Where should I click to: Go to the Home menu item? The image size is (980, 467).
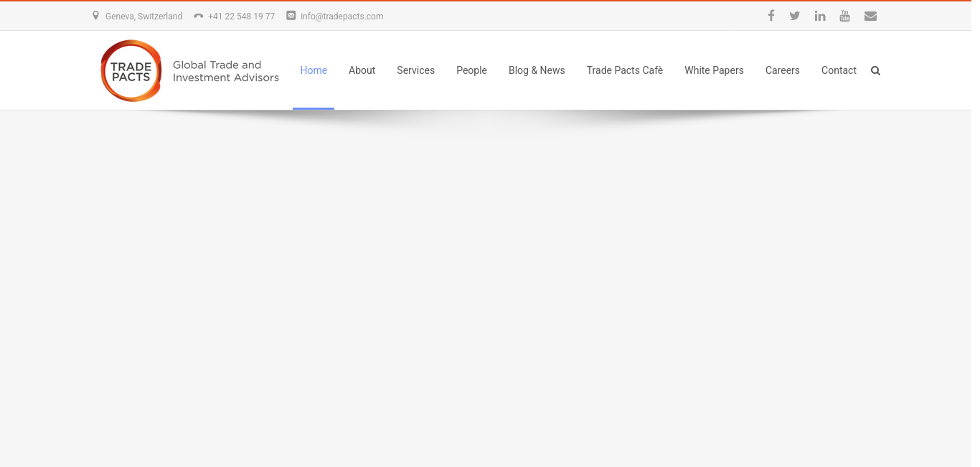click(314, 70)
